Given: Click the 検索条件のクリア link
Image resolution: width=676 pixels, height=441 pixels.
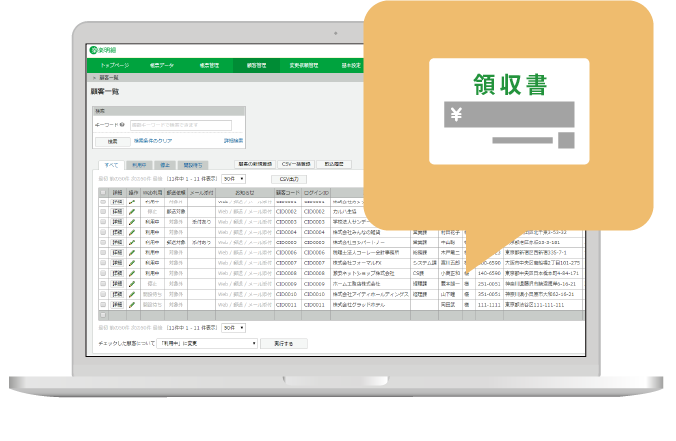Looking at the screenshot, I should [153, 141].
